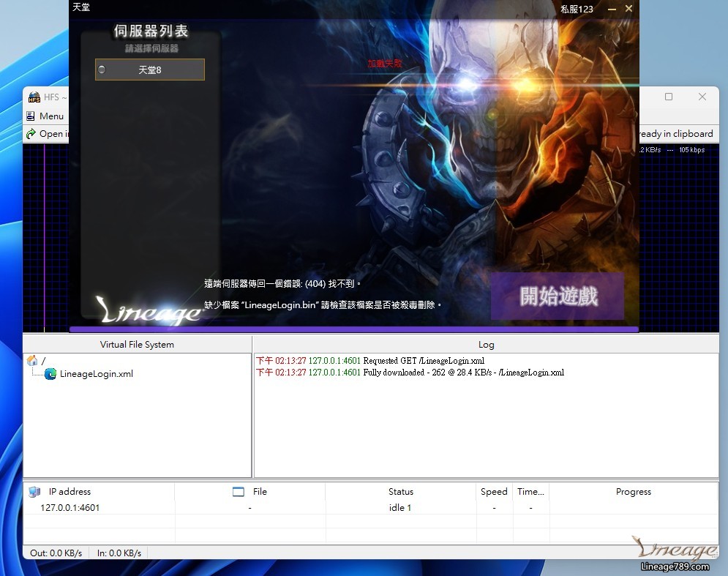Click the Time column header
The width and height of the screenshot is (728, 576).
(530, 491)
